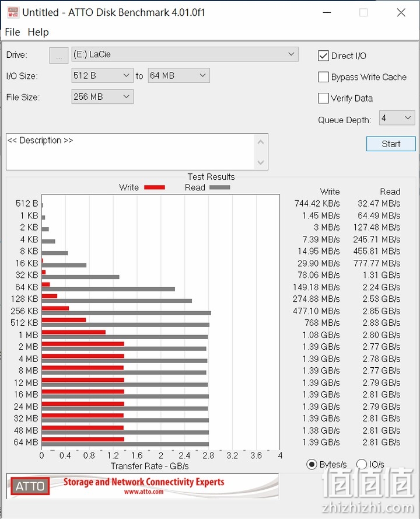420x519 pixels.
Task: Open the Queue Depth dropdown
Action: click(397, 118)
